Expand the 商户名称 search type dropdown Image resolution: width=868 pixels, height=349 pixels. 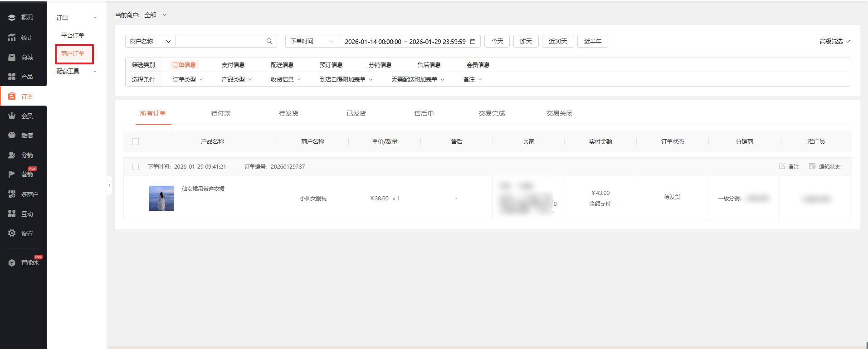point(150,41)
